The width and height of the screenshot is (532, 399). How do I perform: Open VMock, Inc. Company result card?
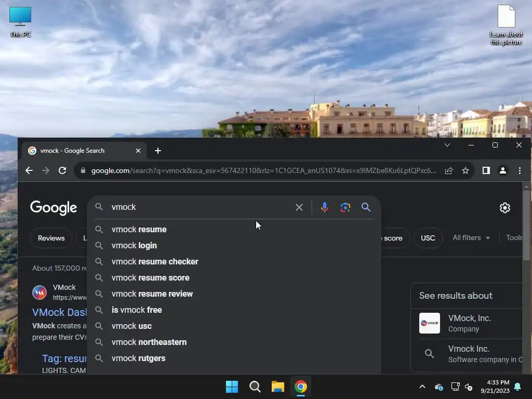[x=467, y=323]
